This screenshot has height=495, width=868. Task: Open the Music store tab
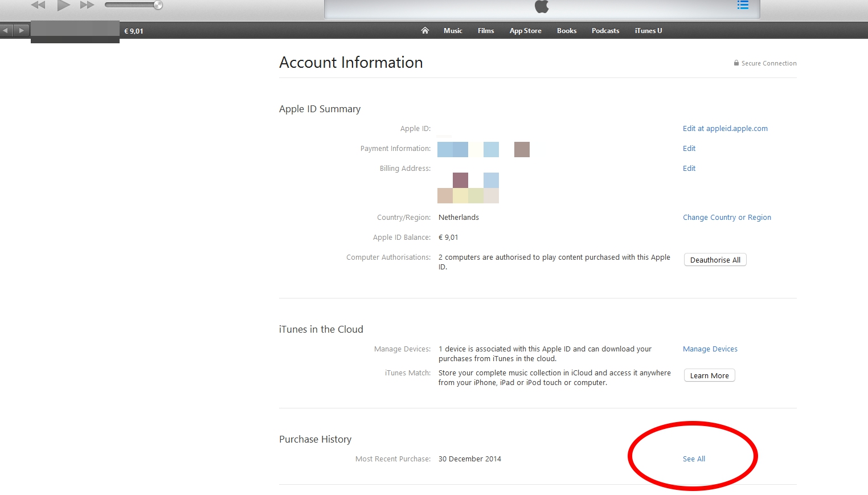(453, 31)
